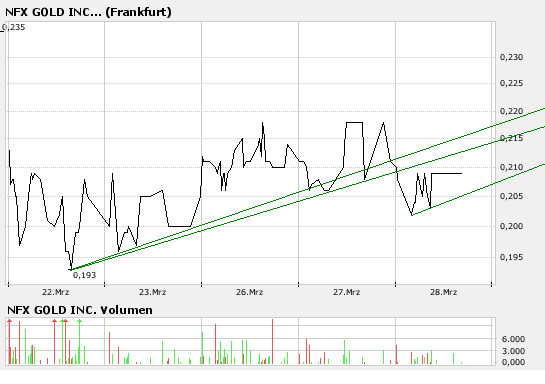545x384 pixels.
Task: Select the '28.Mrz' date label
Action: [x=444, y=292]
